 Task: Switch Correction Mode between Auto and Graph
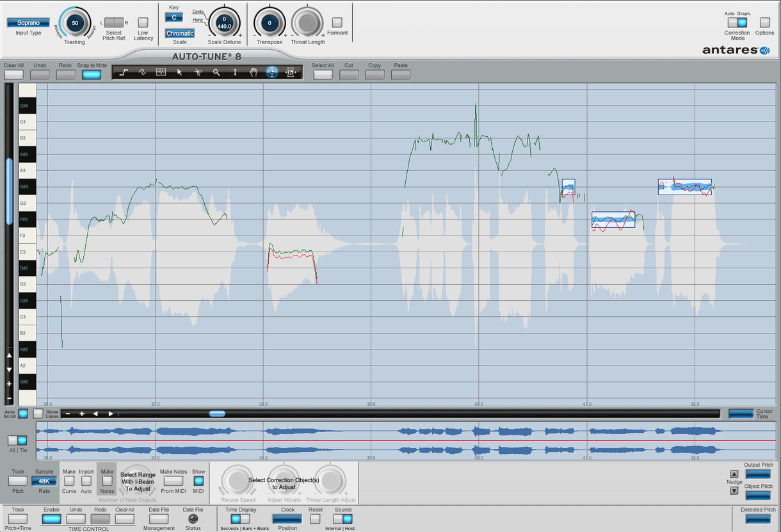pyautogui.click(x=737, y=22)
